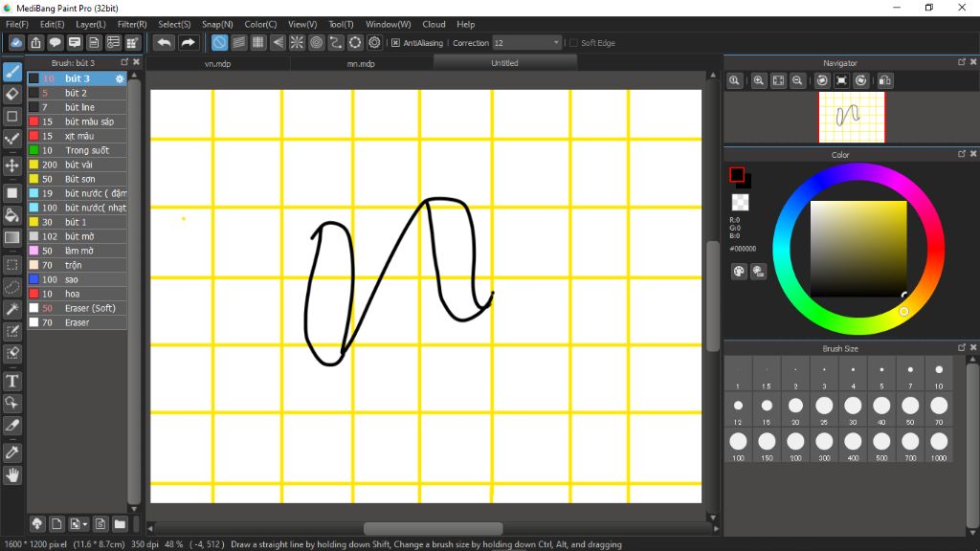The image size is (980, 551).
Task: Open Correction value dropdown
Action: click(x=556, y=43)
